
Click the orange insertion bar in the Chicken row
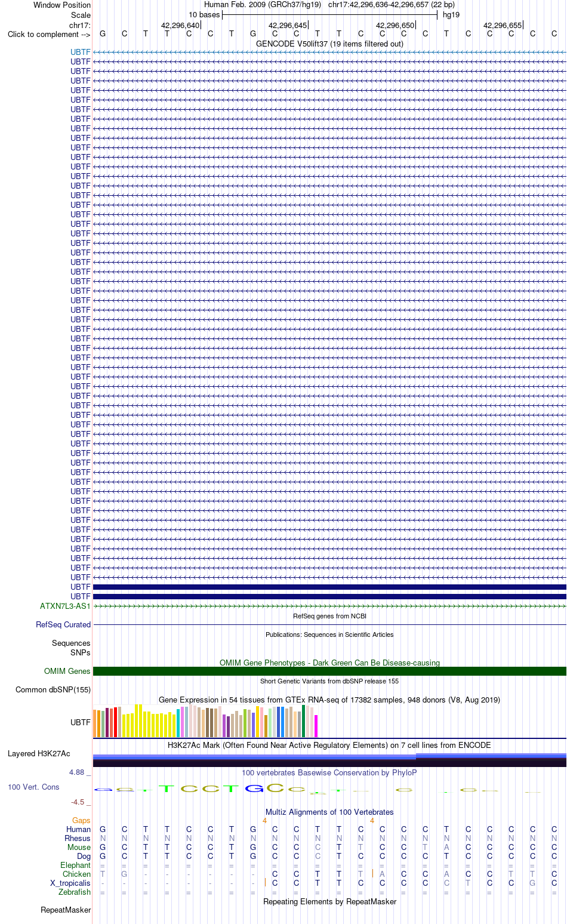tap(372, 873)
